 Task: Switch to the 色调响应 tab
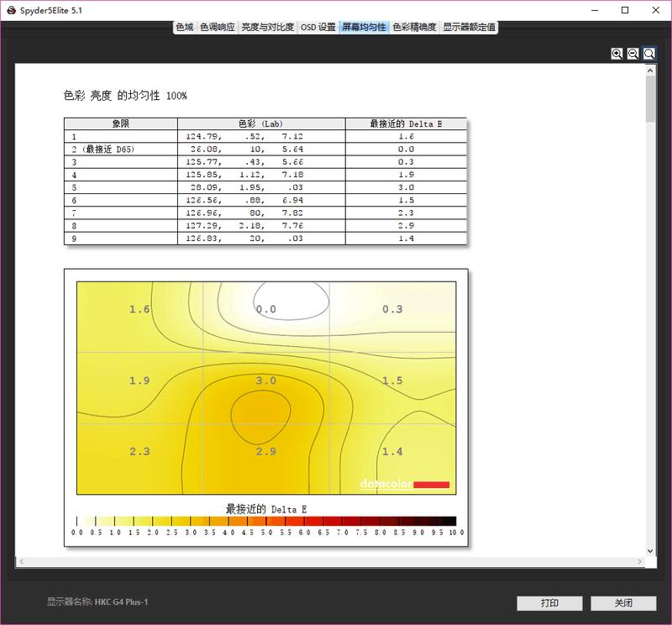(218, 27)
